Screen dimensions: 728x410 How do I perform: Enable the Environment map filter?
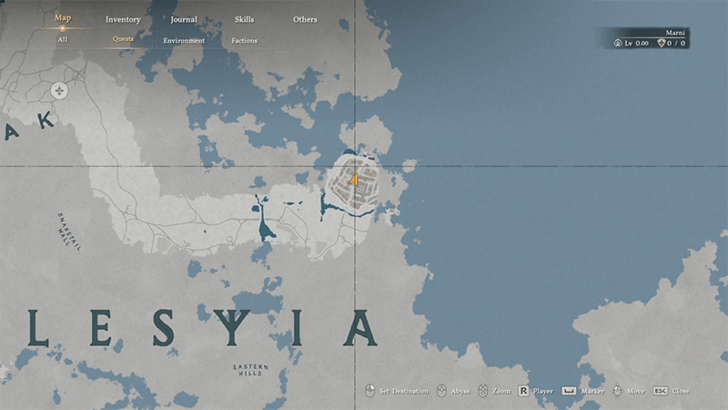184,40
